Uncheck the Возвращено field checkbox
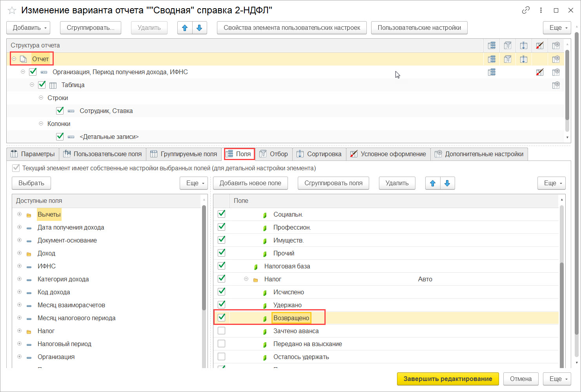Image resolution: width=581 pixels, height=392 pixels. click(x=222, y=317)
